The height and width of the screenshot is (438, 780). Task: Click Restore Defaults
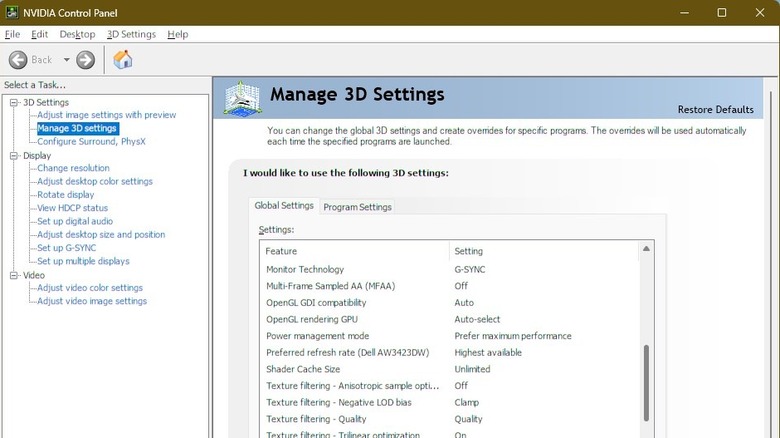715,109
